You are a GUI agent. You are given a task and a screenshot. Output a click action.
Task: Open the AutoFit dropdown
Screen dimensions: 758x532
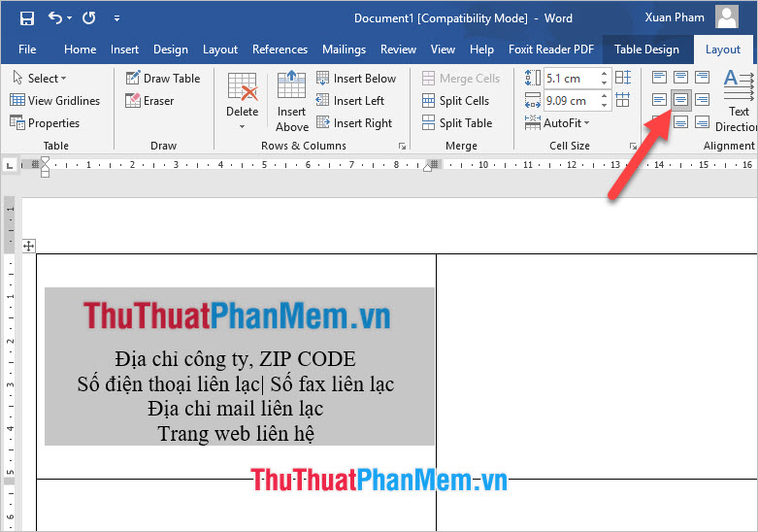point(557,123)
